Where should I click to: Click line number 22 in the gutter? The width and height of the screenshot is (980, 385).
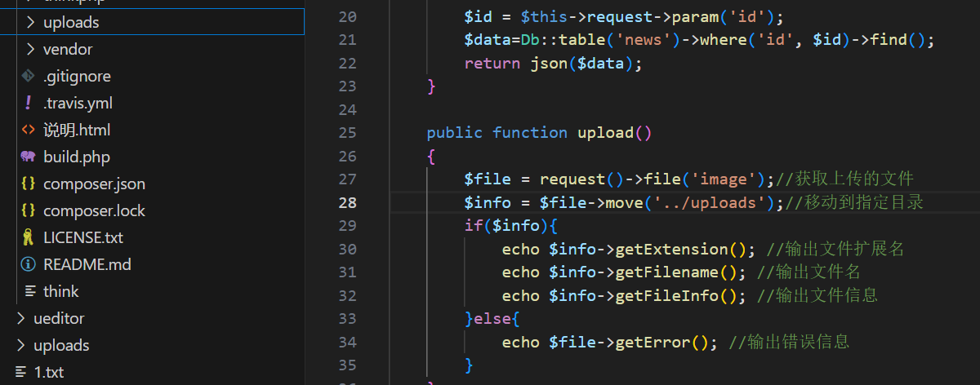[347, 63]
